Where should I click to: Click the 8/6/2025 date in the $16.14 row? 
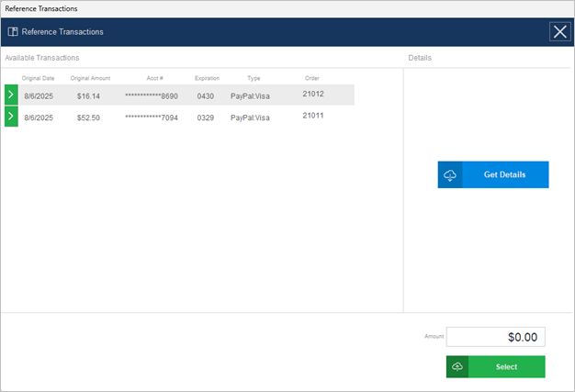pyautogui.click(x=39, y=96)
